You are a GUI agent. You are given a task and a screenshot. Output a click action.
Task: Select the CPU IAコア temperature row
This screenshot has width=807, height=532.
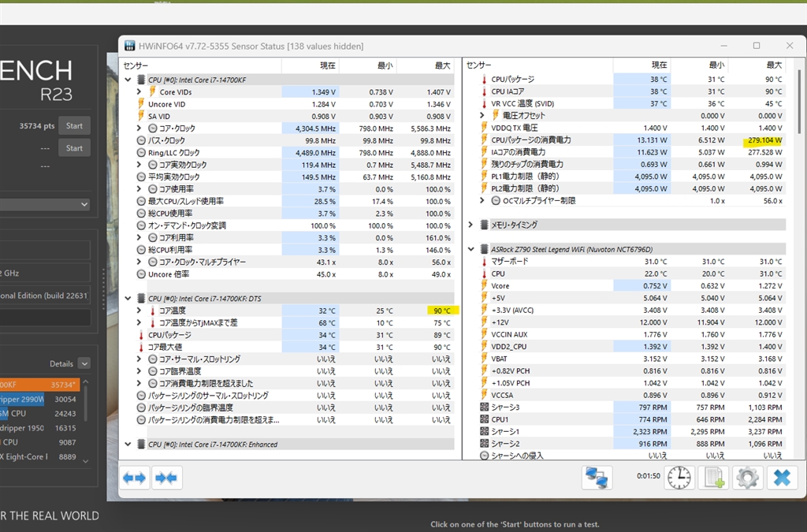631,91
